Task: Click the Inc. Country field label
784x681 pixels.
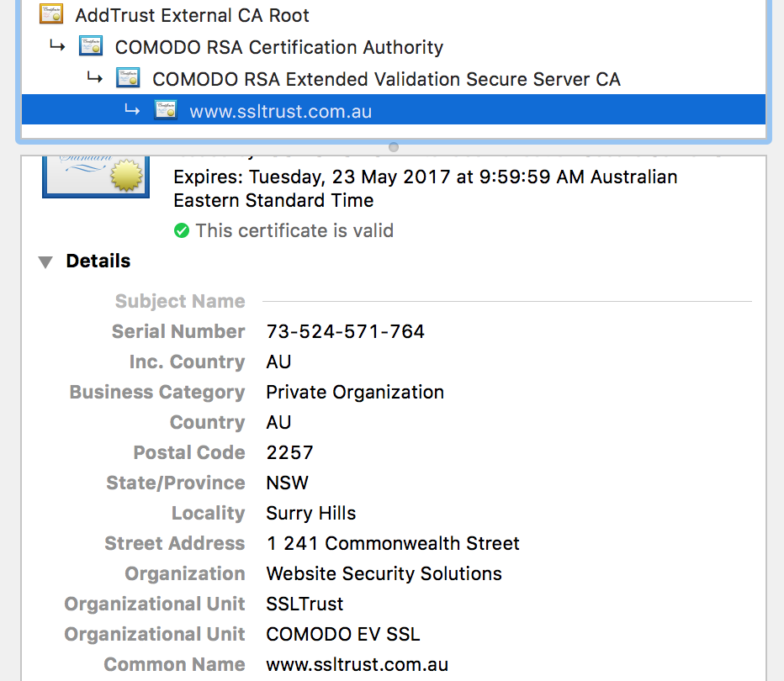Action: tap(188, 362)
